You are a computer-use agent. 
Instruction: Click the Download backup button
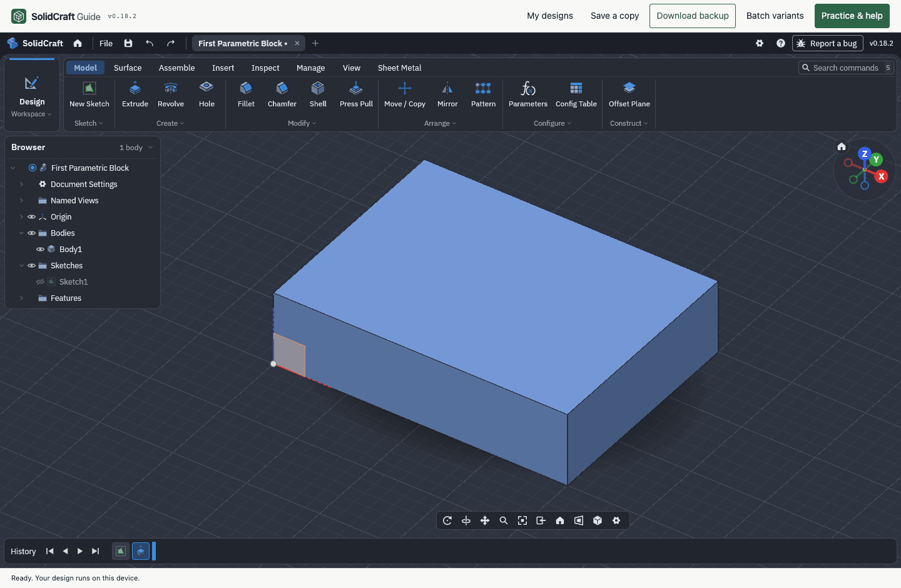(693, 16)
